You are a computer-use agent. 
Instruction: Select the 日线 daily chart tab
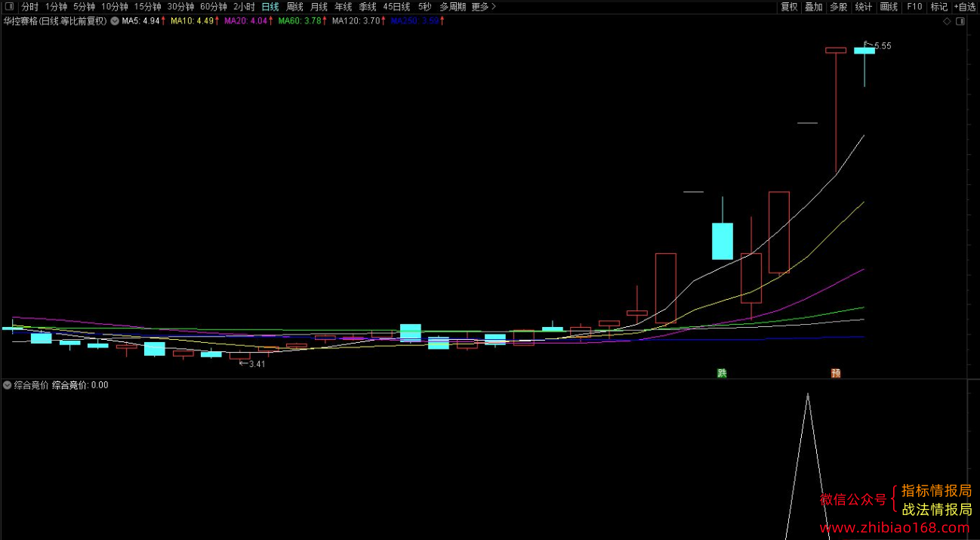pos(270,7)
